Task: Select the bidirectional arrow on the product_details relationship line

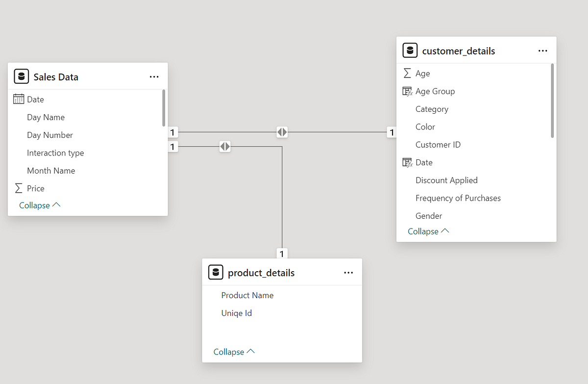Action: tap(225, 146)
